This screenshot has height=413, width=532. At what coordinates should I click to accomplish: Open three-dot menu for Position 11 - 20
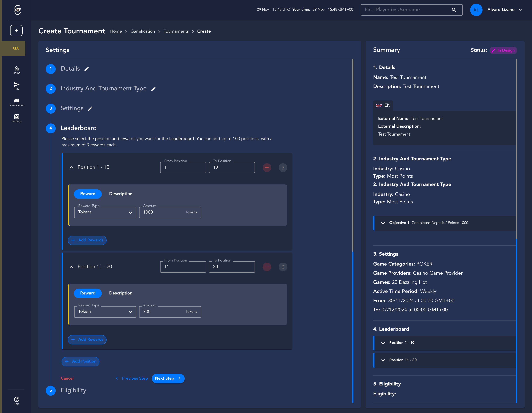pos(283,267)
